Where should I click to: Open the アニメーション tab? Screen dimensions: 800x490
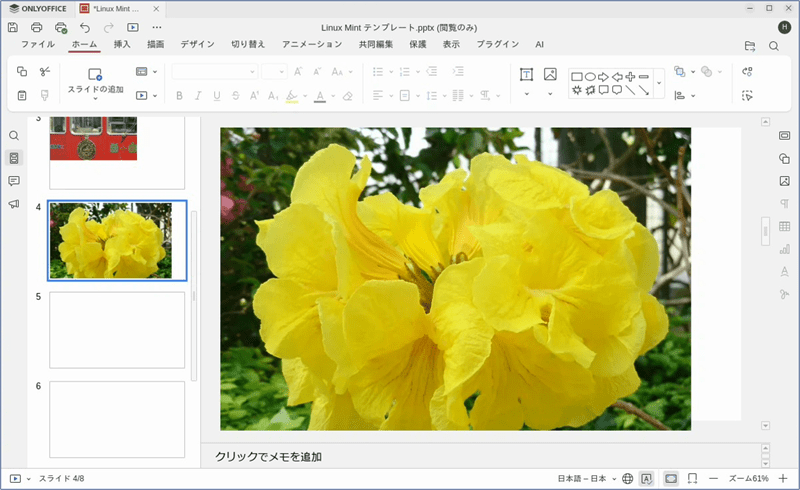[312, 45]
